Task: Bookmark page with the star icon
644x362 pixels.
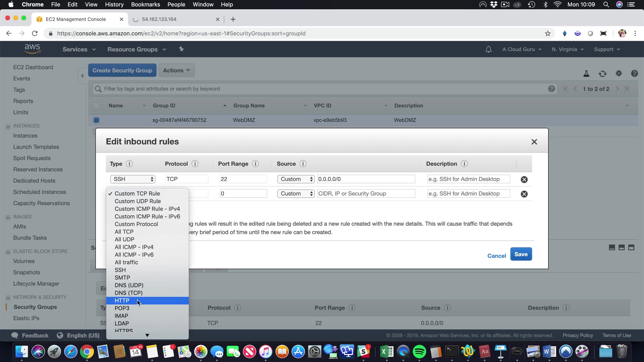Action: click(548, 34)
